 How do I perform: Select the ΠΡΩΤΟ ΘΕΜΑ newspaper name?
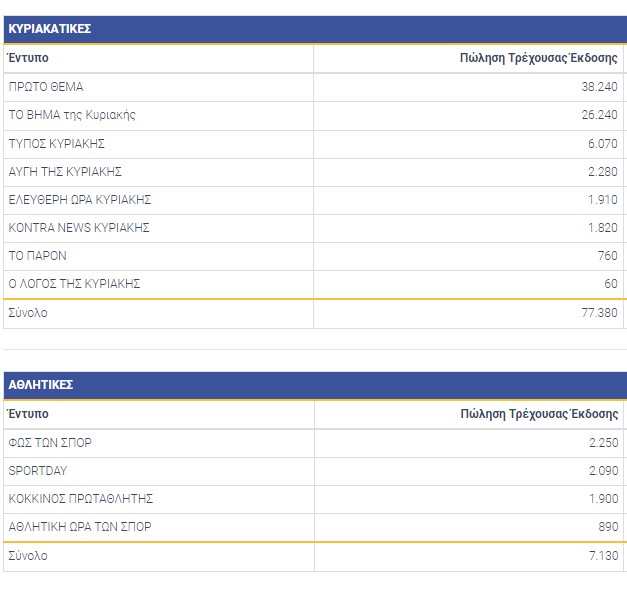46,87
